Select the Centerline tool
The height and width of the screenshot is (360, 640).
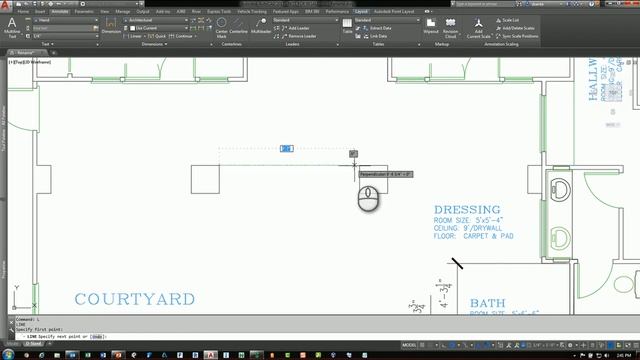[x=238, y=26]
